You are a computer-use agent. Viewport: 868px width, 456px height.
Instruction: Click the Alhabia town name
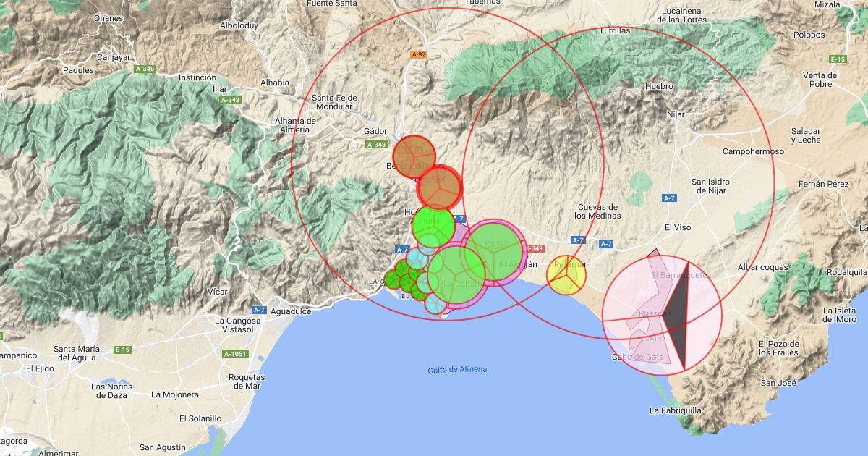[x=275, y=83]
